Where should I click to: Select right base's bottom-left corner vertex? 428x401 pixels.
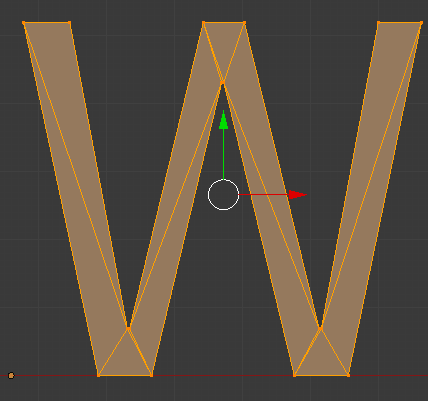click(x=294, y=376)
